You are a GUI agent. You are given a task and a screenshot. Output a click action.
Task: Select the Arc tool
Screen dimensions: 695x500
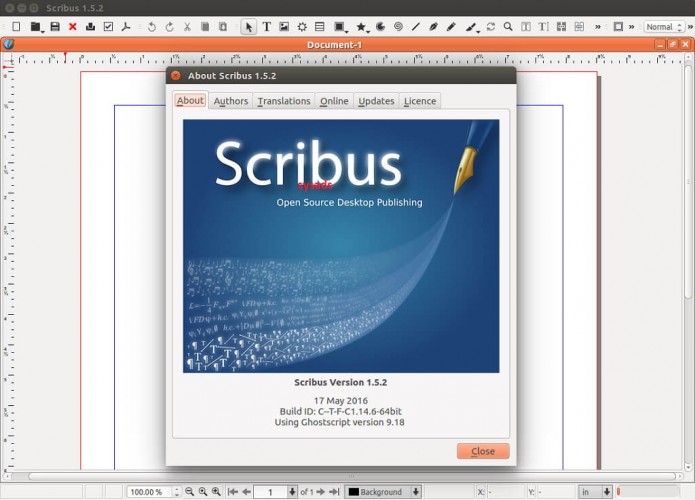[x=380, y=27]
